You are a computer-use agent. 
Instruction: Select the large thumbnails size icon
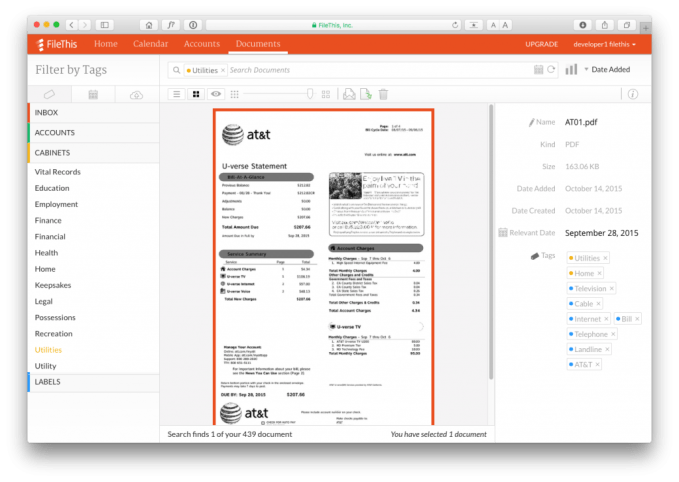pyautogui.click(x=326, y=94)
